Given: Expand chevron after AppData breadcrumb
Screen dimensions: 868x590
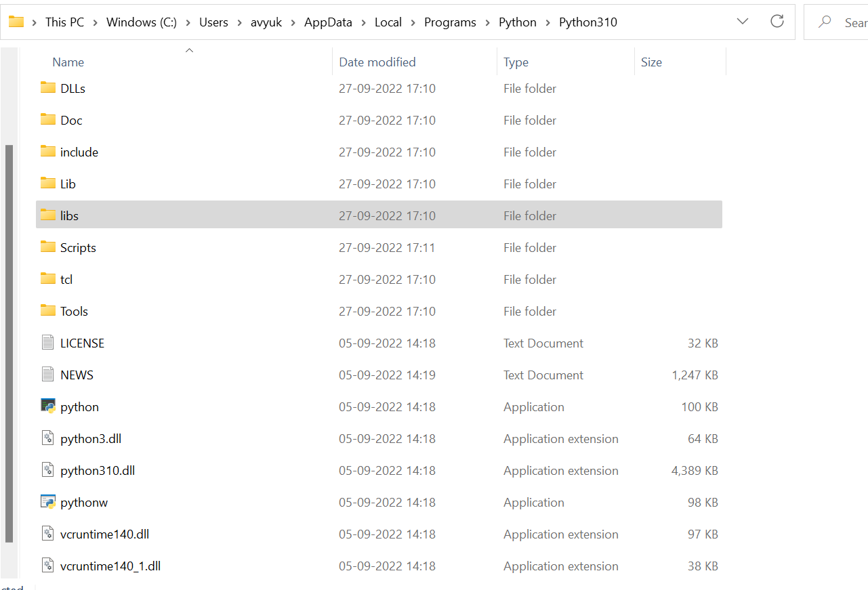Looking at the screenshot, I should 364,22.
